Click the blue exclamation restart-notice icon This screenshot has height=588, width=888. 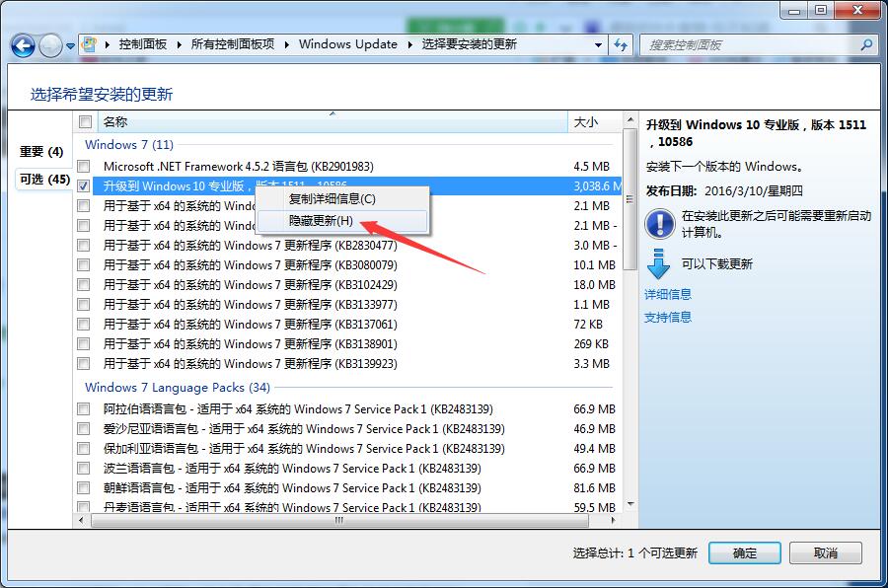(660, 223)
